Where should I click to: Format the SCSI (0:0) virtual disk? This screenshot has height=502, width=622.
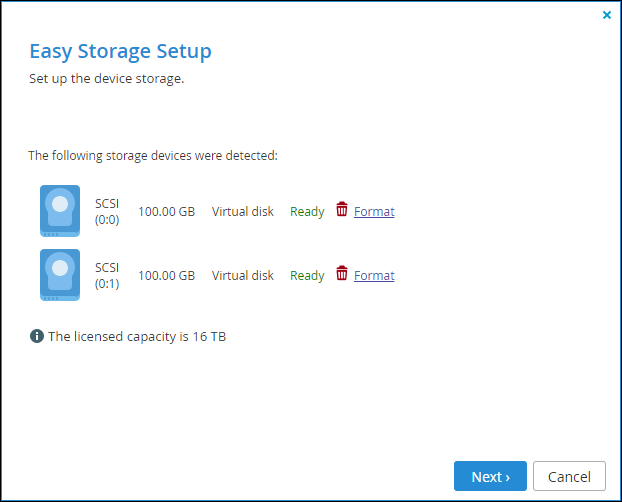tap(374, 212)
